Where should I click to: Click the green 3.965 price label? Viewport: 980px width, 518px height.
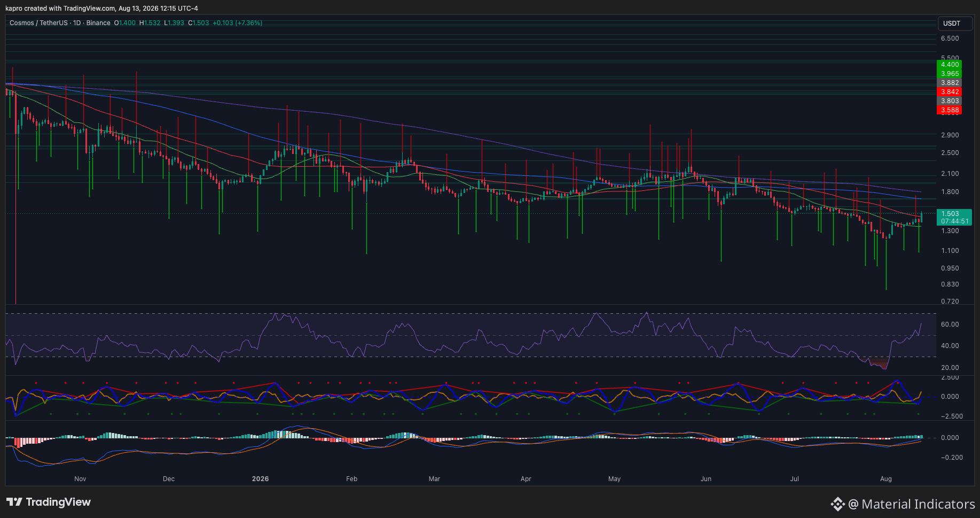coord(950,74)
